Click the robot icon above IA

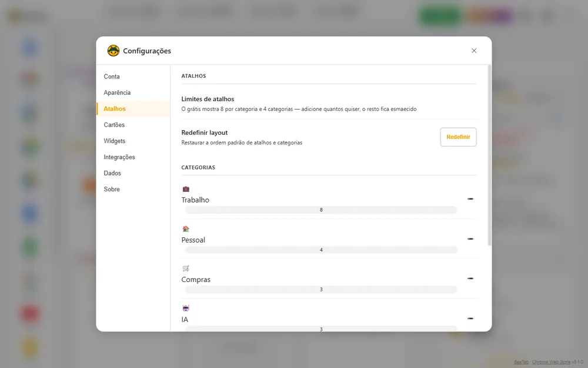tap(186, 309)
